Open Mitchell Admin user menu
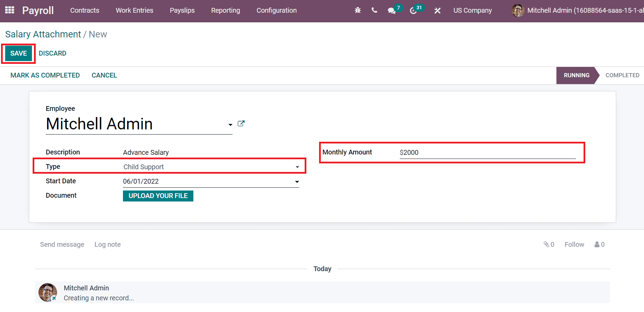 (577, 10)
